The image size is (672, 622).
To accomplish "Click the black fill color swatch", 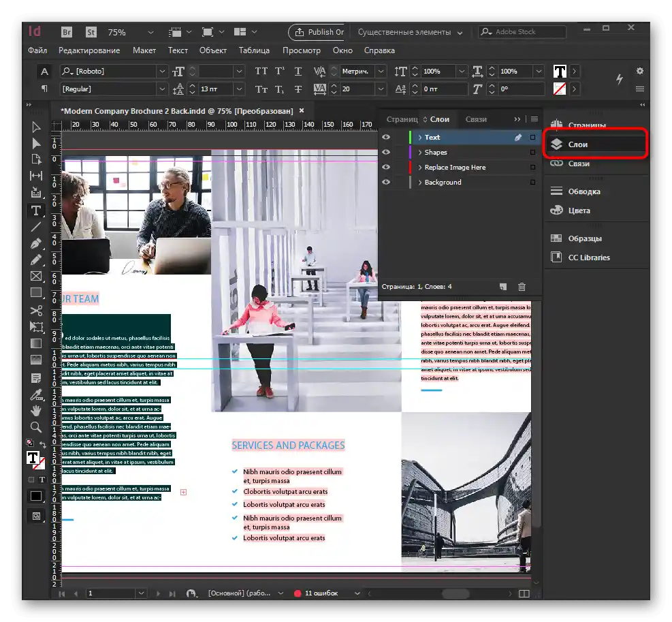I will pyautogui.click(x=36, y=496).
